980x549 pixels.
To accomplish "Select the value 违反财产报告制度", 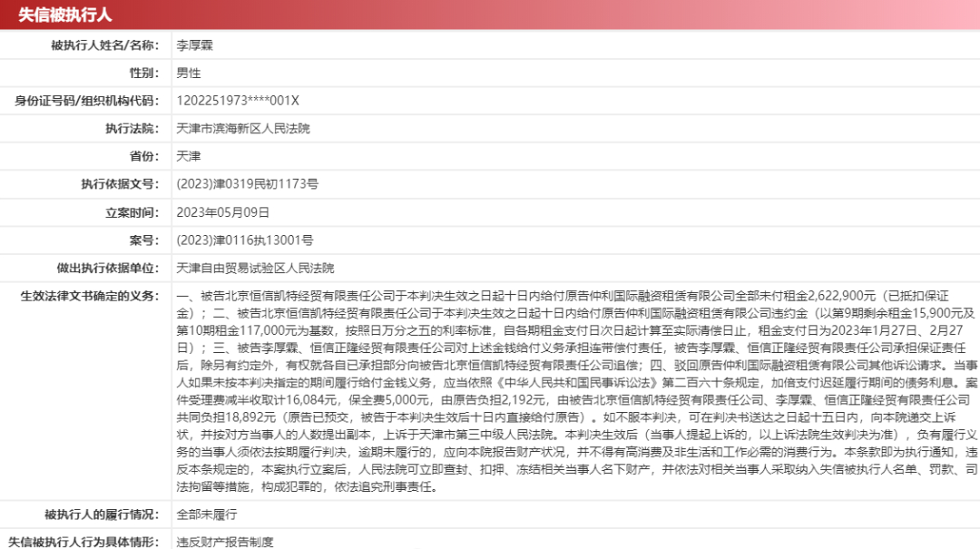I will click(225, 542).
